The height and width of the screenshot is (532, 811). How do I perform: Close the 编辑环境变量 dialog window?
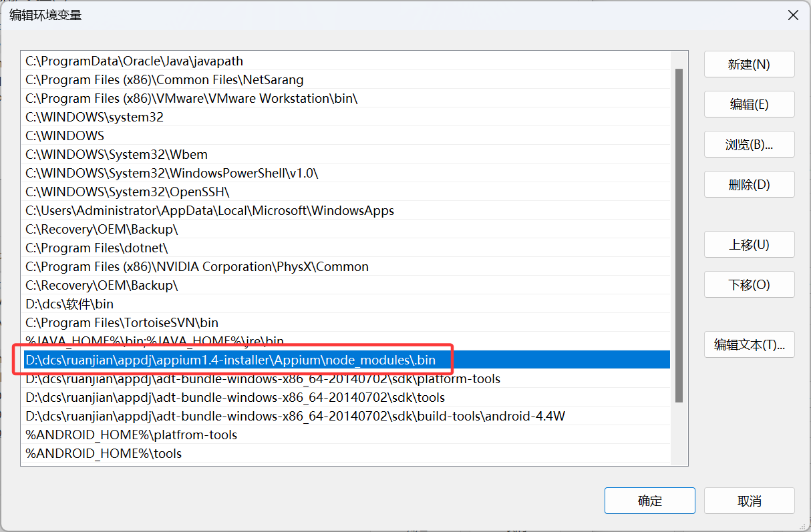(793, 15)
